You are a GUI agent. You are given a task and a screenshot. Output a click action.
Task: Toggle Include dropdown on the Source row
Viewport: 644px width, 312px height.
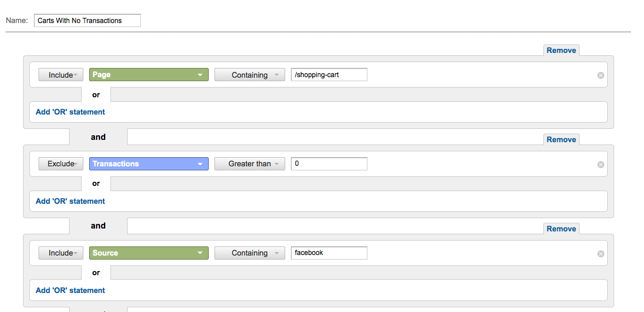click(61, 253)
